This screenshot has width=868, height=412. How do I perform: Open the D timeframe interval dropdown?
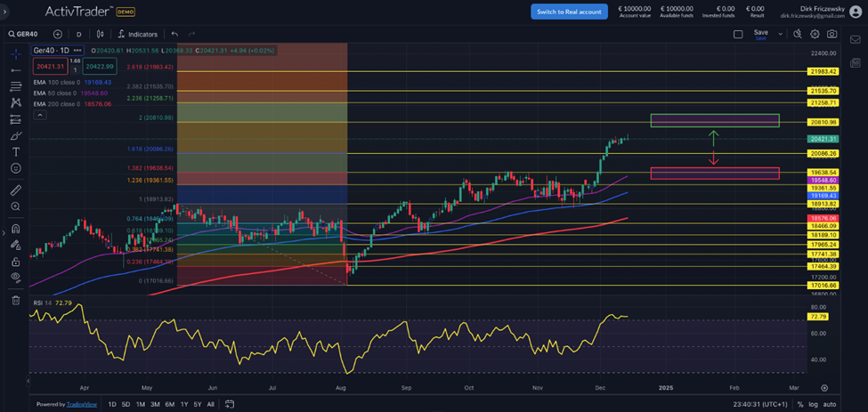[79, 34]
